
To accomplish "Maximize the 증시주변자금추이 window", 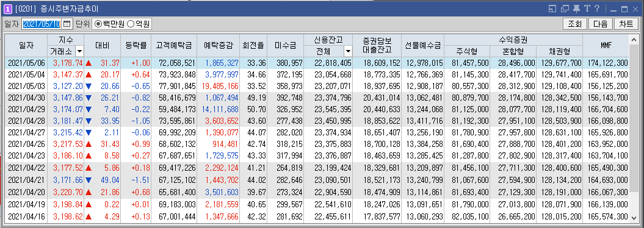I will [624, 9].
